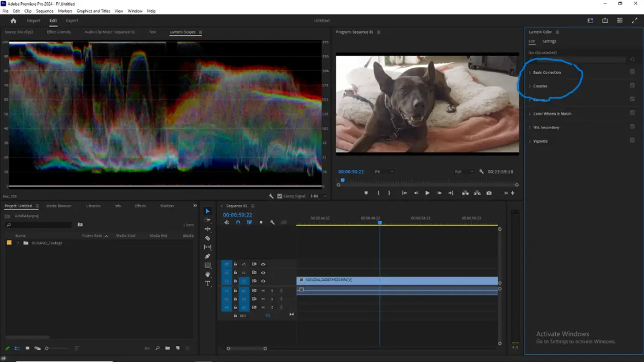Open the Sequence menu
The image size is (644, 362).
click(45, 11)
